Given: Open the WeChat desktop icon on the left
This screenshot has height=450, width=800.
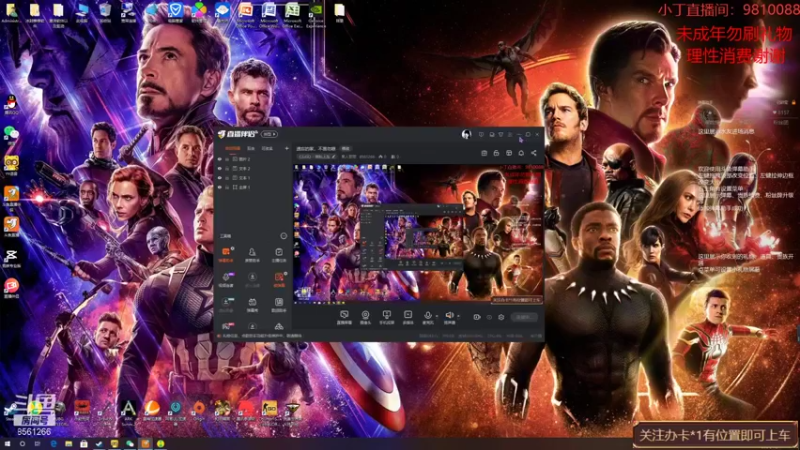Looking at the screenshot, I should point(11,135).
